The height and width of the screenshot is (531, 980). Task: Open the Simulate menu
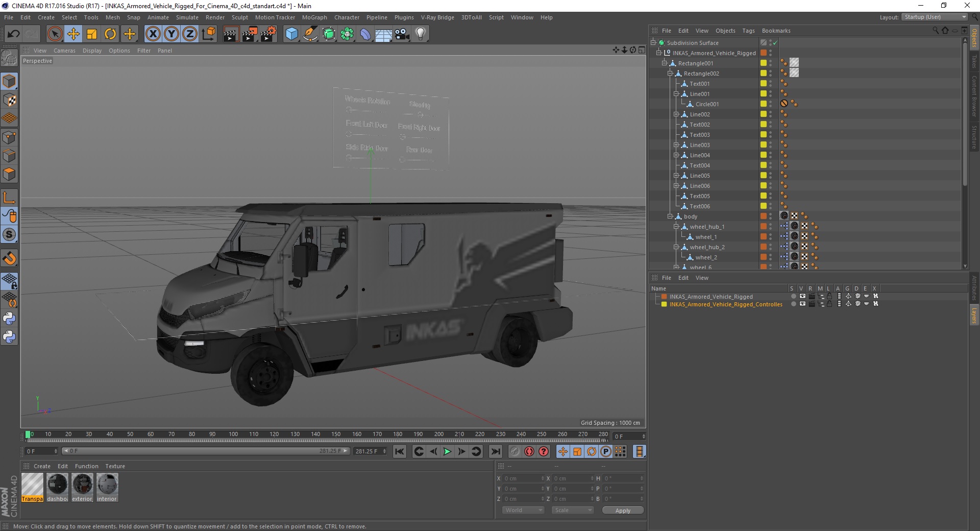coord(187,17)
